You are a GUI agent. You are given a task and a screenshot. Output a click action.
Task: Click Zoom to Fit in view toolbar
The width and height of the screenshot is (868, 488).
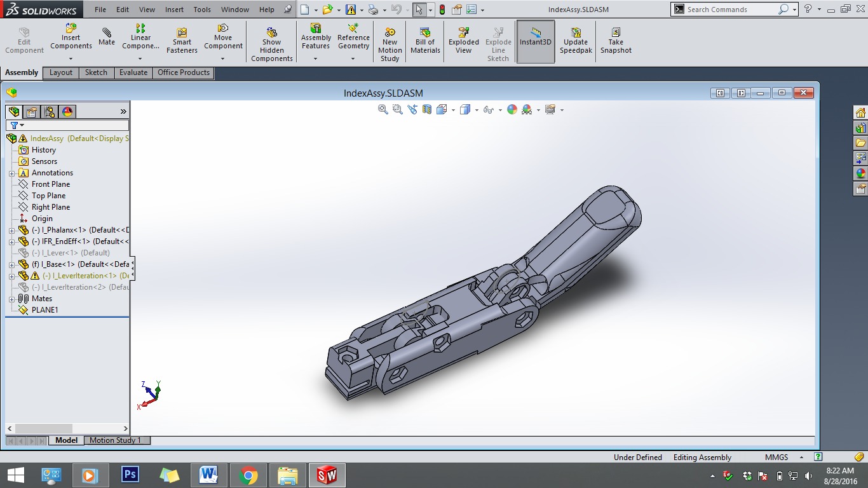click(x=383, y=109)
